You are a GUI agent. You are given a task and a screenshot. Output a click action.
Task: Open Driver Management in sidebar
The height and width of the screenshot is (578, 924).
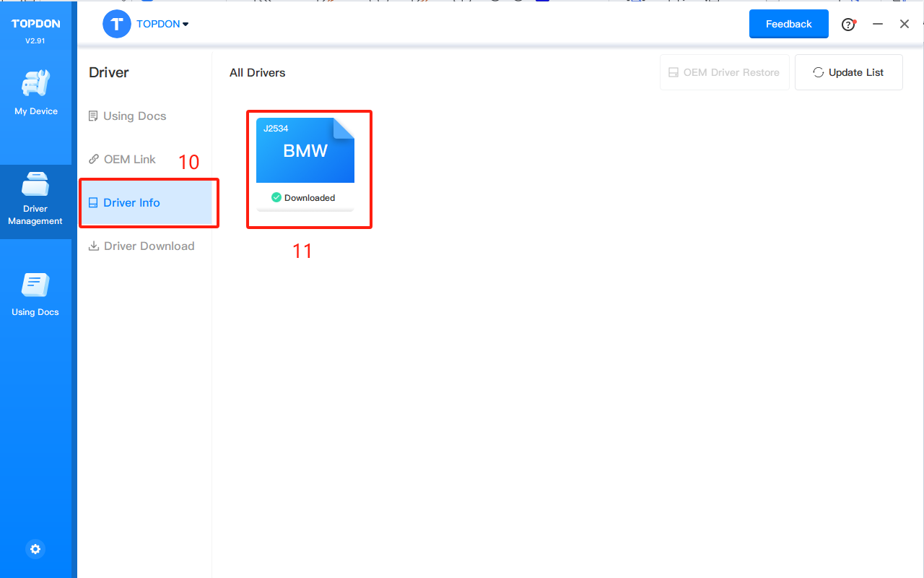(x=35, y=202)
